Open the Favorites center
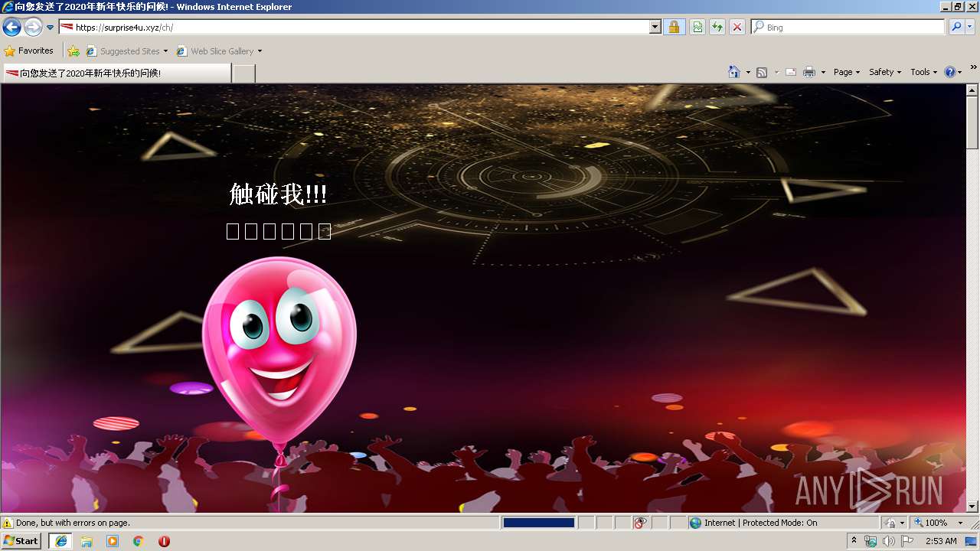Viewport: 980px width, 551px height. (x=29, y=51)
